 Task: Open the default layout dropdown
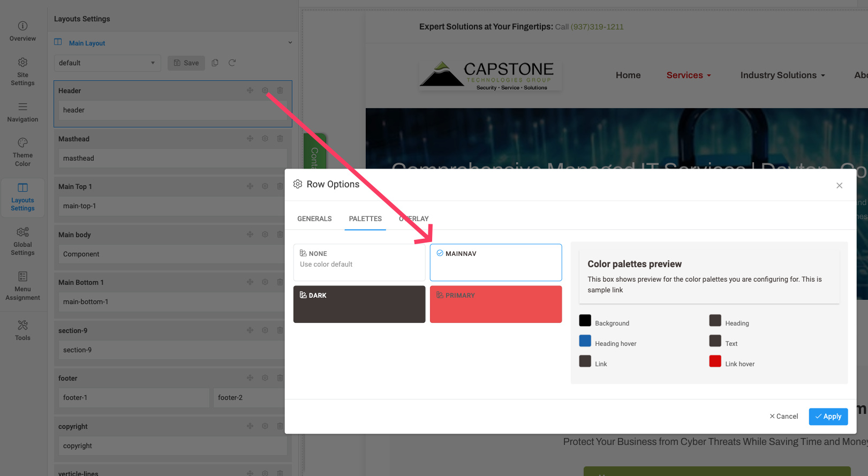pos(107,63)
